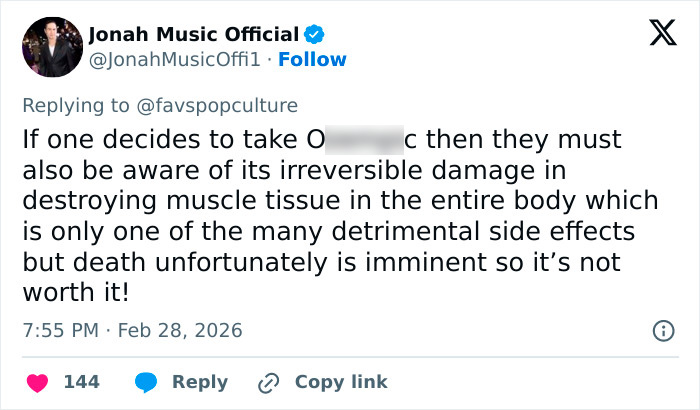Click the X logo icon
This screenshot has width=700, height=410.
[x=655, y=34]
